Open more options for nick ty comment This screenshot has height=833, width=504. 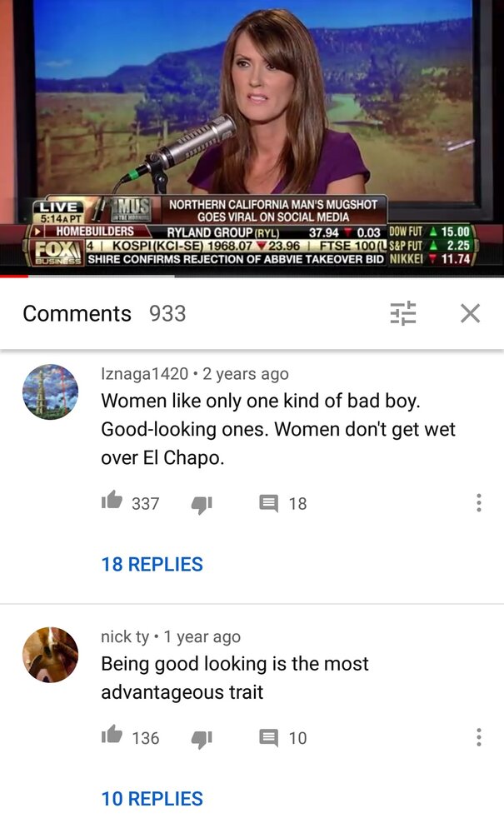pos(478,737)
